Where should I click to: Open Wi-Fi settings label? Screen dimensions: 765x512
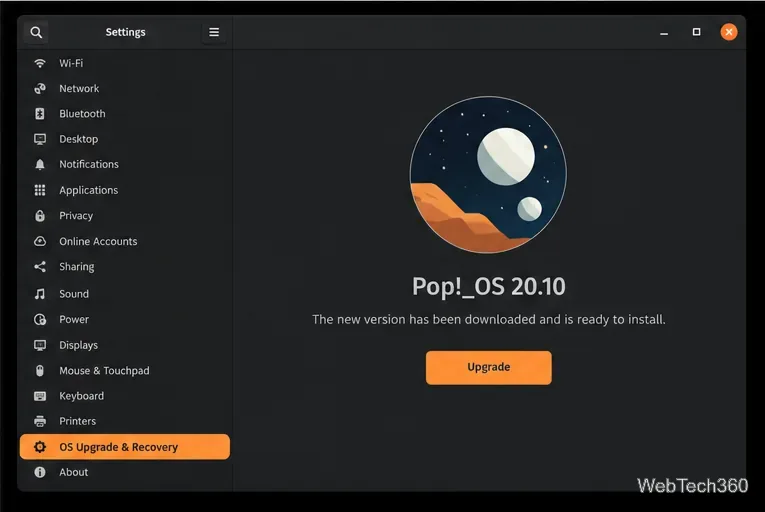(71, 63)
